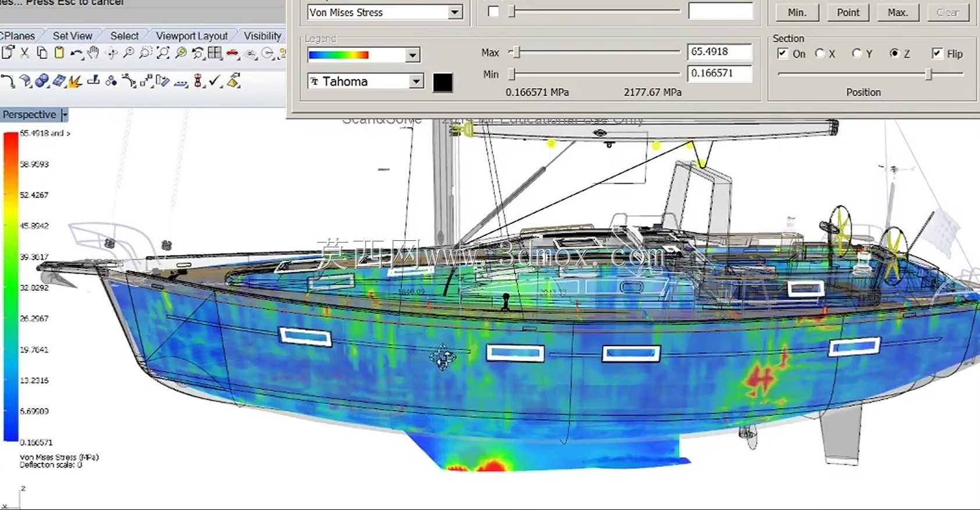The height and width of the screenshot is (510, 980).
Task: Click the Copy icon in the toolbar
Action: coord(42,53)
